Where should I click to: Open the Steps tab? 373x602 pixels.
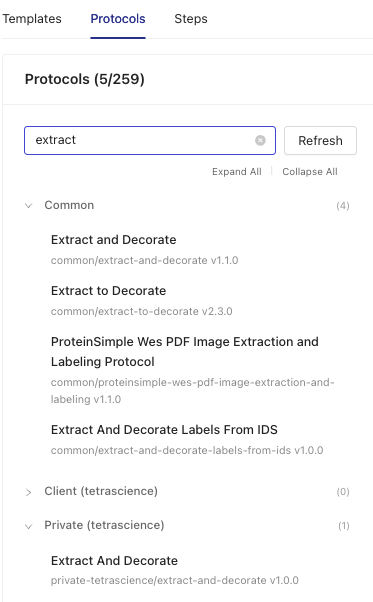click(191, 19)
